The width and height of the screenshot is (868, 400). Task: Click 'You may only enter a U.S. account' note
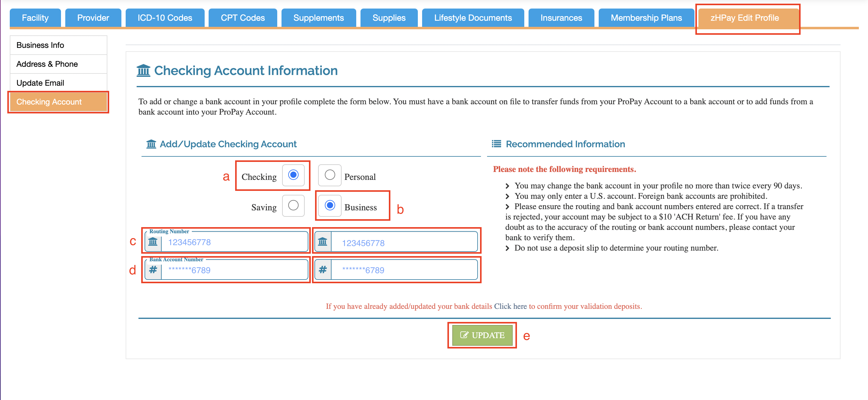coord(640,196)
